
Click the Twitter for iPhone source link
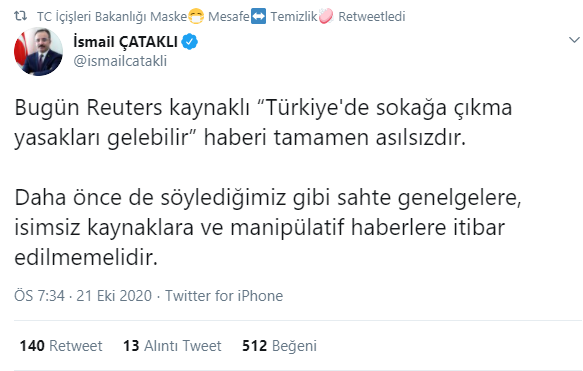[x=224, y=296]
